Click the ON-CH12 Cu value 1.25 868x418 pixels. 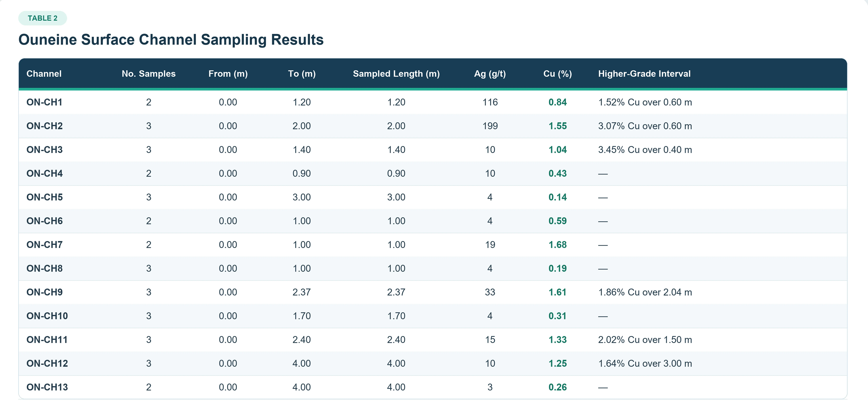pyautogui.click(x=558, y=363)
